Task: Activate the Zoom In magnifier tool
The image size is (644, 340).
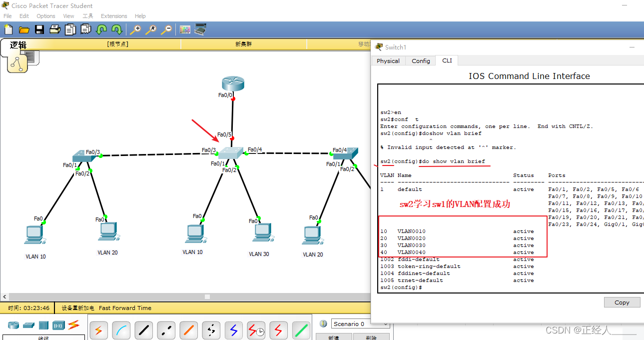Action: 135,29
